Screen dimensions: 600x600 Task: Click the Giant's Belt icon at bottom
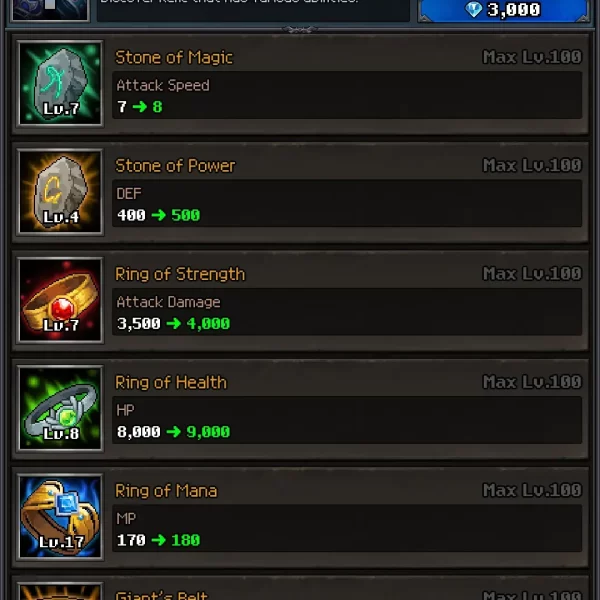pyautogui.click(x=60, y=591)
